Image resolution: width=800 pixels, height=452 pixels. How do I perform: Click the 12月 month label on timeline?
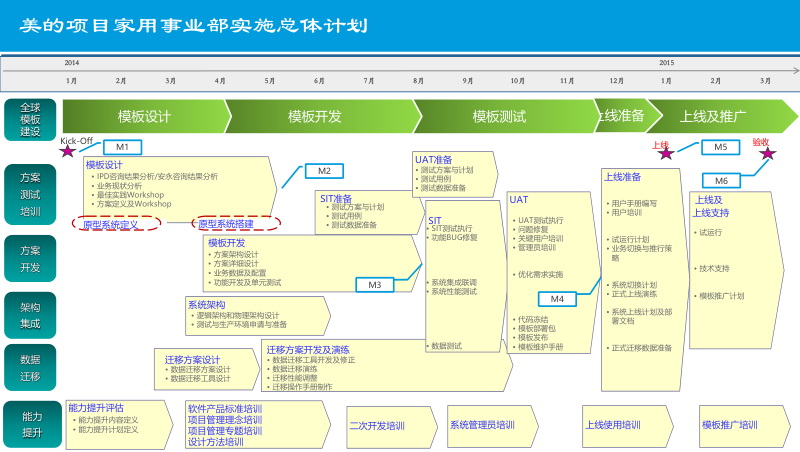coord(616,81)
